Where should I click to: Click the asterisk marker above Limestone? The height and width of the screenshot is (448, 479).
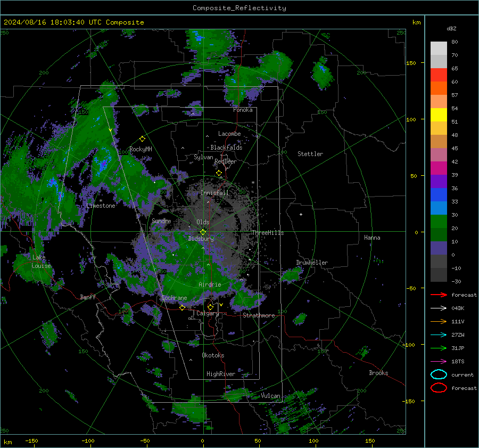point(101,201)
